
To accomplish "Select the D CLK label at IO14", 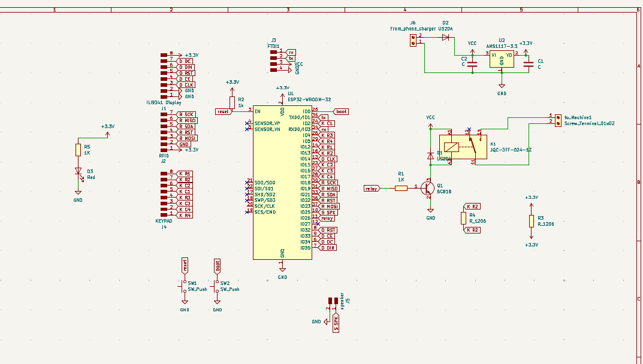I will pyautogui.click(x=328, y=159).
